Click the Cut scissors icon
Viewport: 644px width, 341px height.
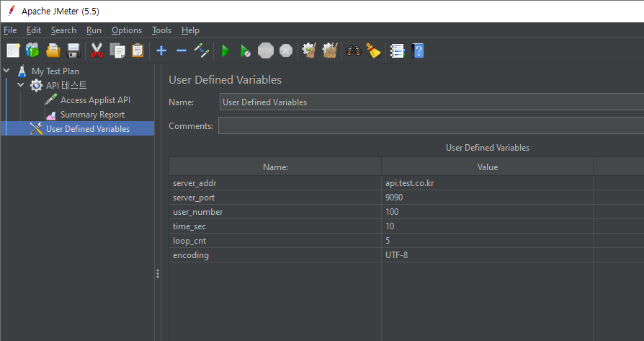tap(97, 50)
